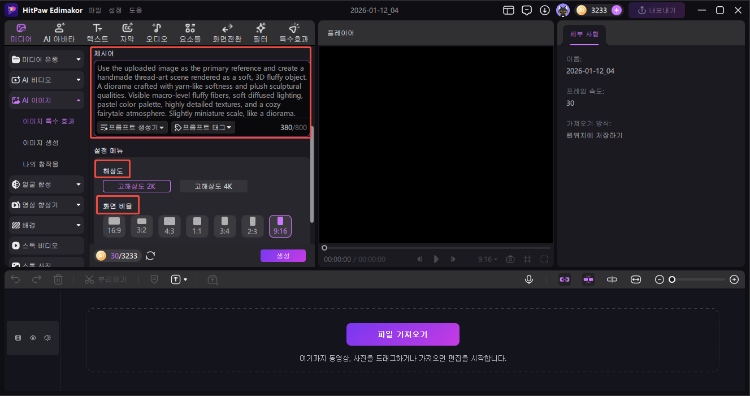
Task: Click the purple plus to add credits
Action: [x=617, y=10]
